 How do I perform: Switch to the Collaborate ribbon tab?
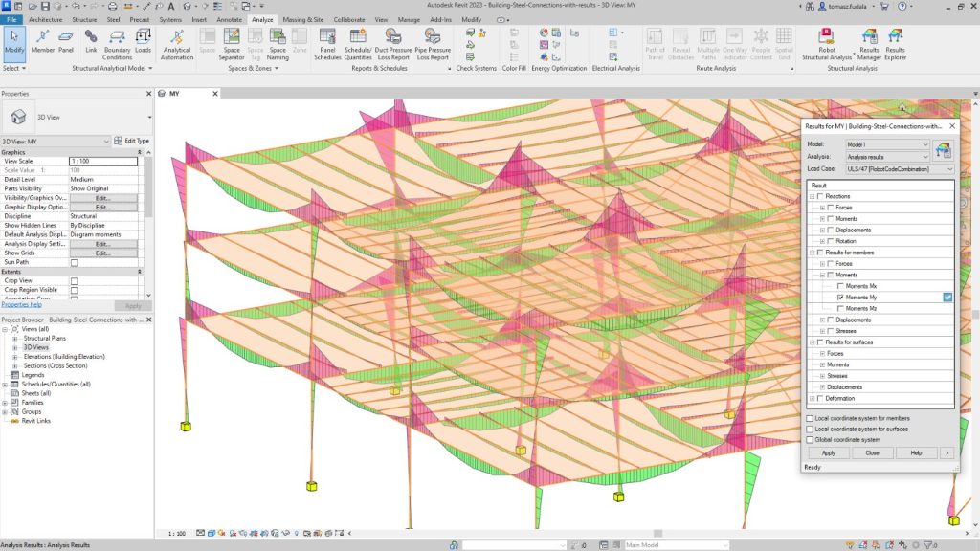point(349,19)
